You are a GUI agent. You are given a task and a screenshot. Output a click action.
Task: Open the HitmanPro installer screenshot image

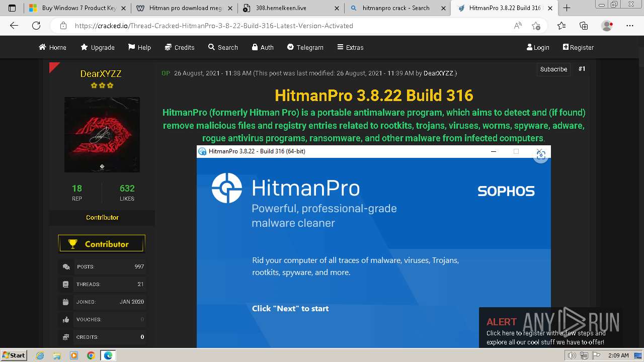[x=373, y=246]
